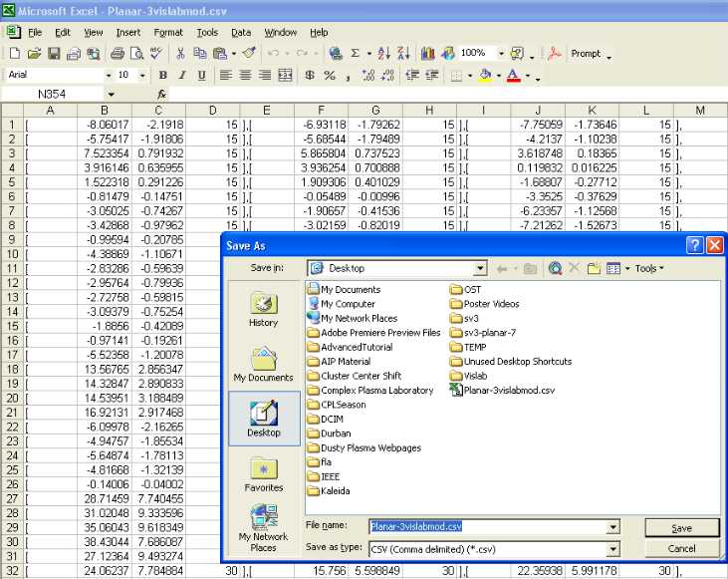Open the Tools dropdown in Save As dialog
The width and height of the screenshot is (728, 579).
tap(649, 268)
